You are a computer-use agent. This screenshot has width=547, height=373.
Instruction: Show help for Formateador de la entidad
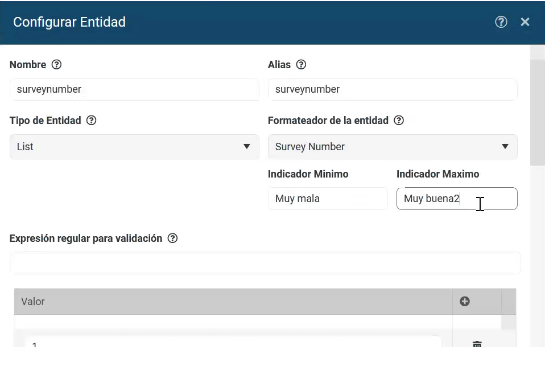[x=399, y=120]
